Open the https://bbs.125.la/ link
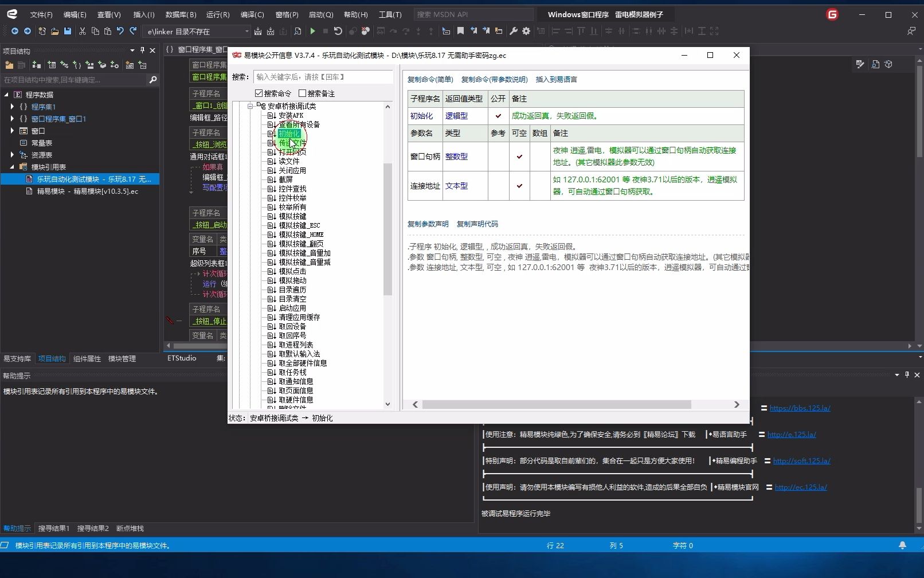This screenshot has height=578, width=924. 800,408
